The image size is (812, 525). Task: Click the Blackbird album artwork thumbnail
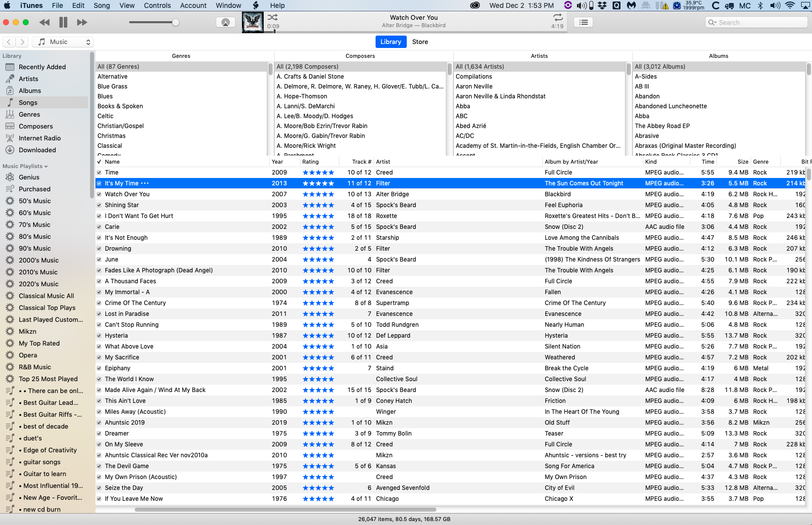pyautogui.click(x=253, y=22)
